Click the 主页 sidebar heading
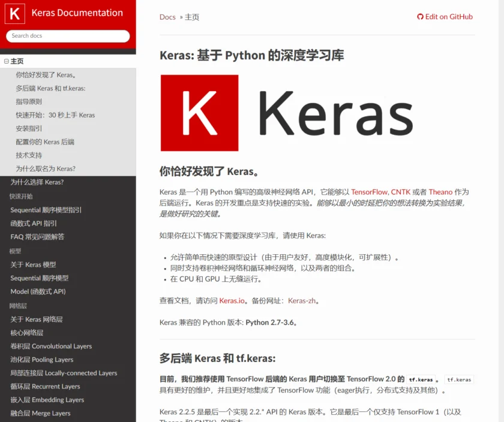 17,61
